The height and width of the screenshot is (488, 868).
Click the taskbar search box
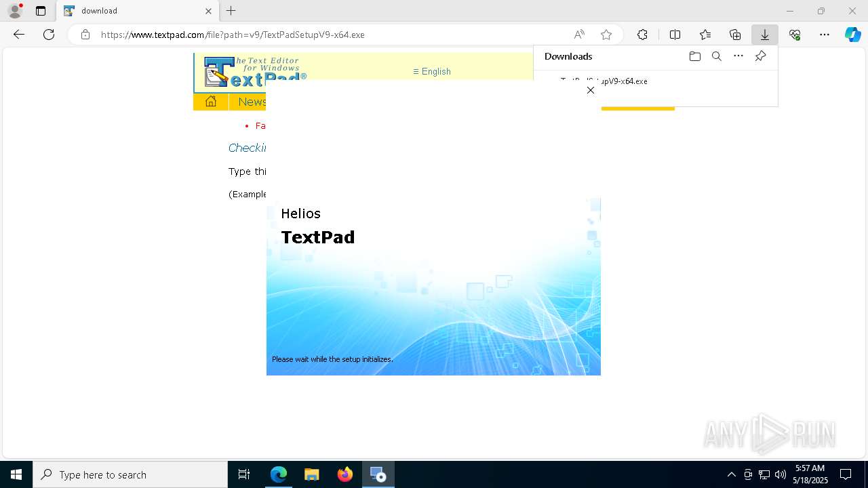(130, 474)
